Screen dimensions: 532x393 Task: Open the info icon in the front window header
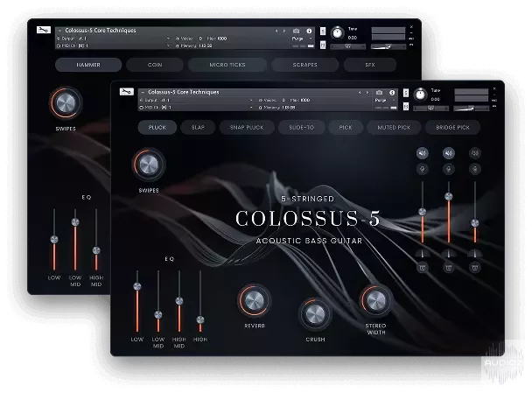392,92
